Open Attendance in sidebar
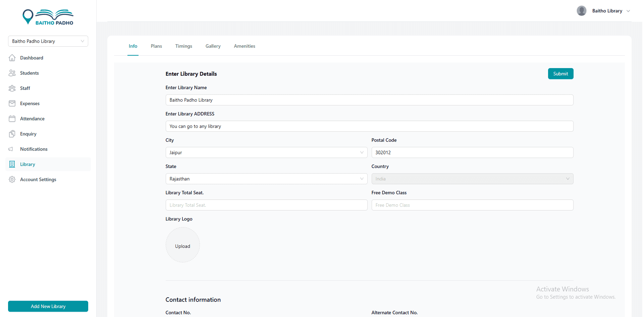 point(48,118)
